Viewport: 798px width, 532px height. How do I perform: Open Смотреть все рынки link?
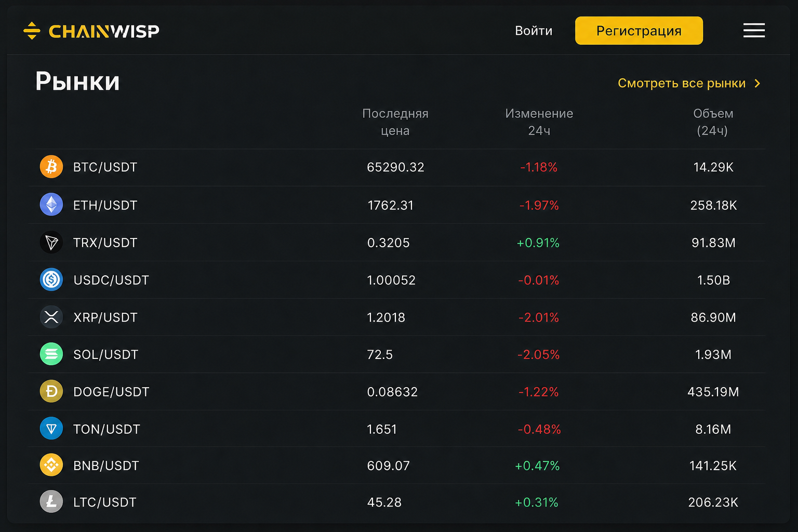pos(682,83)
